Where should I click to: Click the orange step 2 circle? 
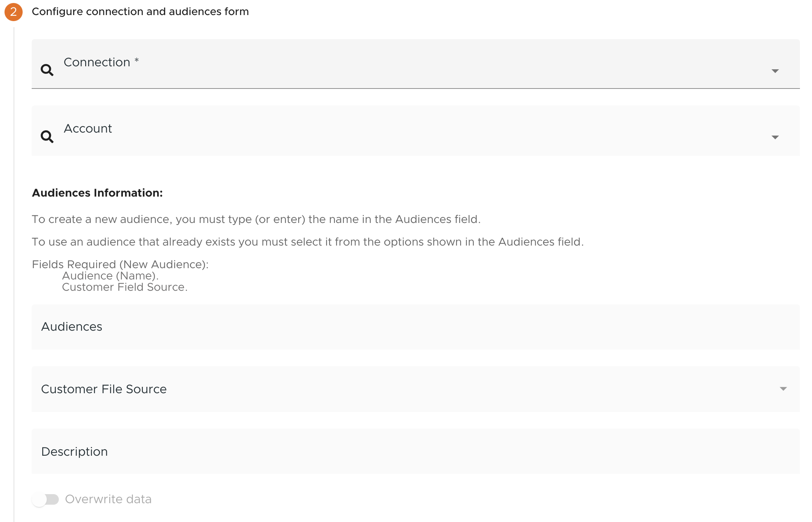point(14,12)
